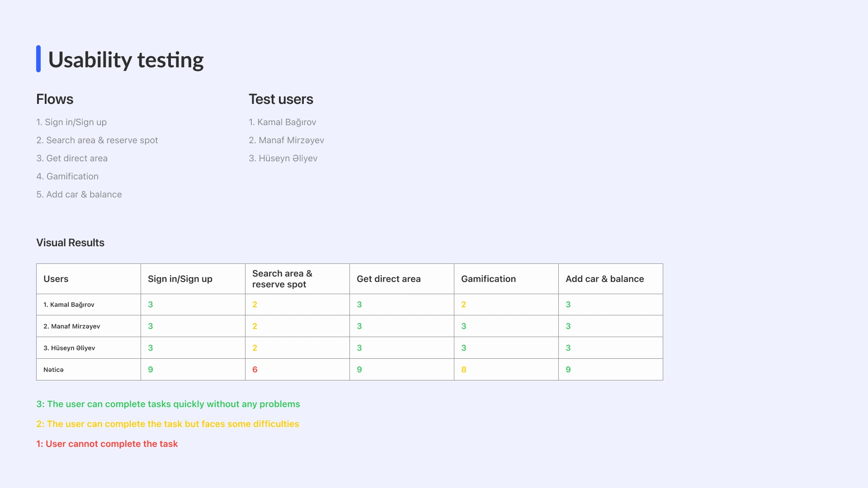The height and width of the screenshot is (488, 868).
Task: Select the Flows heading
Action: click(x=55, y=99)
